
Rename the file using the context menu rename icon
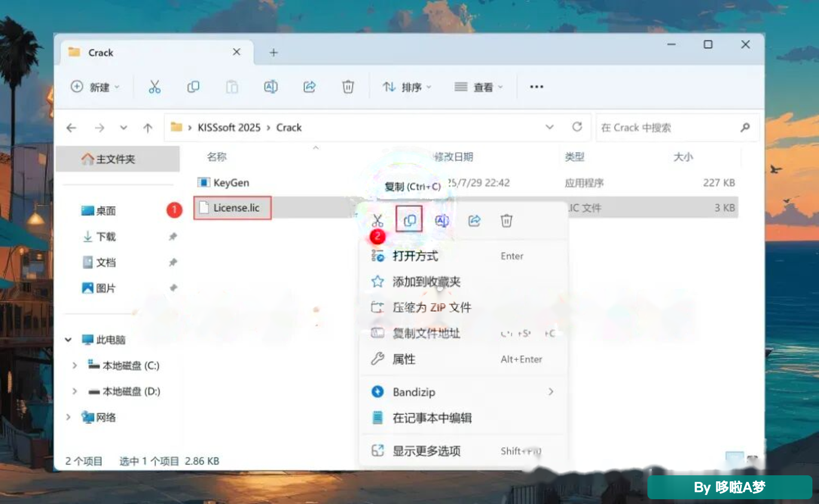[x=442, y=221]
